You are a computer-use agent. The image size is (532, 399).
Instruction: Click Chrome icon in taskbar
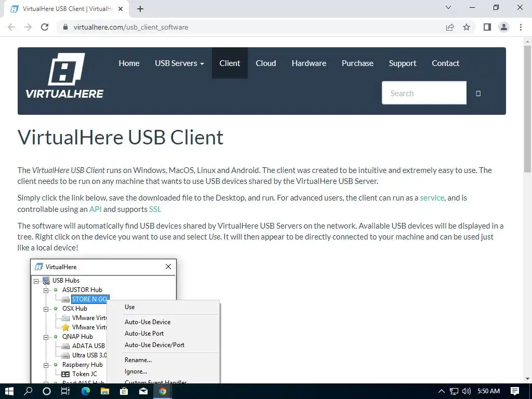point(163,391)
